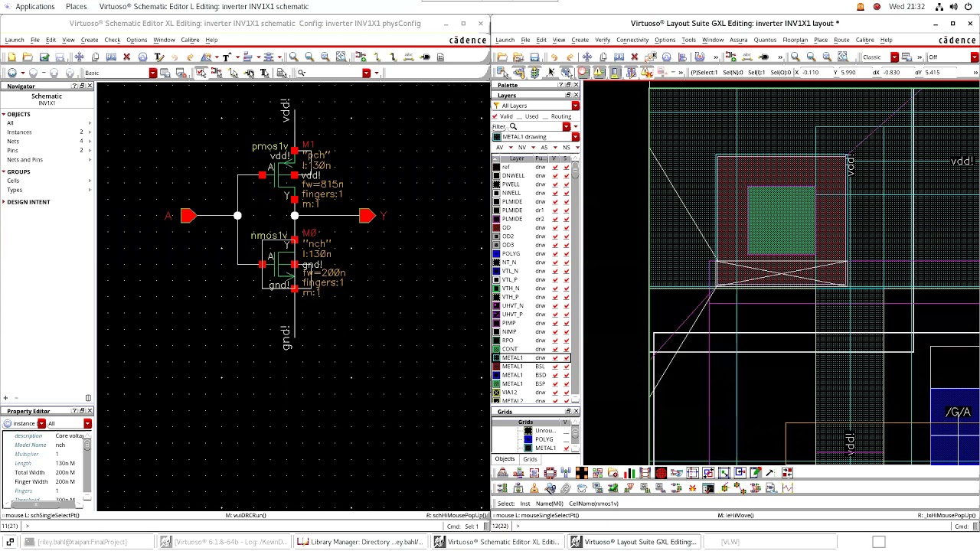This screenshot has width=980, height=551.
Task: Expand the DESIGN INTENT section in Navigator
Action: coord(4,202)
